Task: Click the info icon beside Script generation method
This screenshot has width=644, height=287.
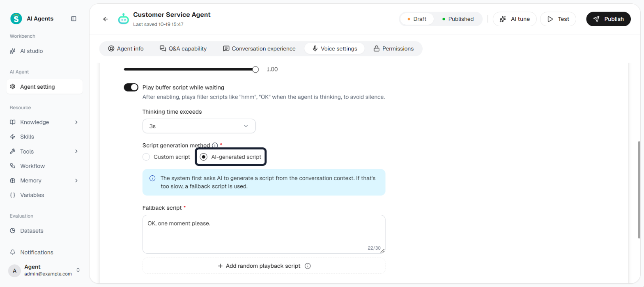Action: [x=214, y=145]
